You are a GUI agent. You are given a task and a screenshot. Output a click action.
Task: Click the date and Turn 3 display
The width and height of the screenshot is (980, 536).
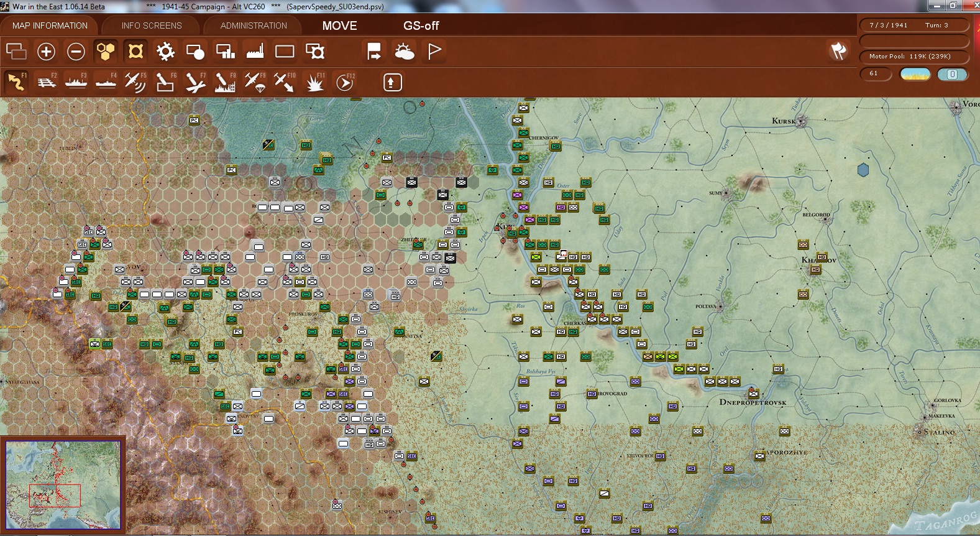pyautogui.click(x=914, y=25)
